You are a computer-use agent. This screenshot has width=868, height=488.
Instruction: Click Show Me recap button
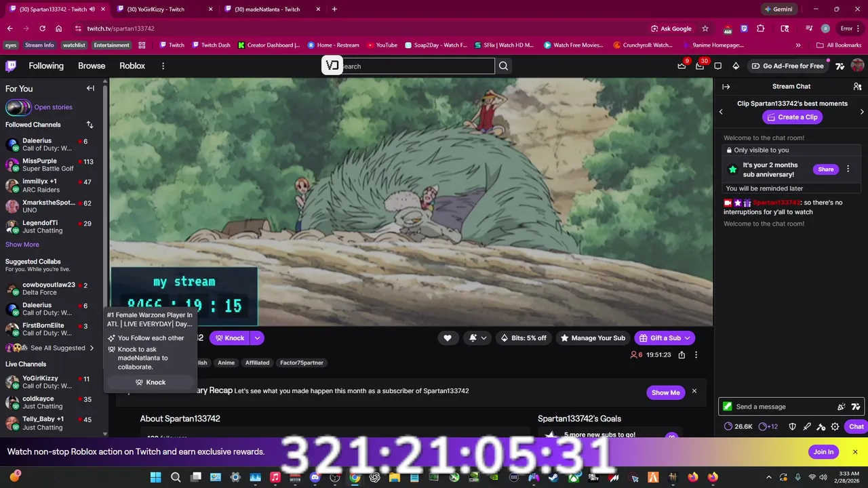click(665, 392)
